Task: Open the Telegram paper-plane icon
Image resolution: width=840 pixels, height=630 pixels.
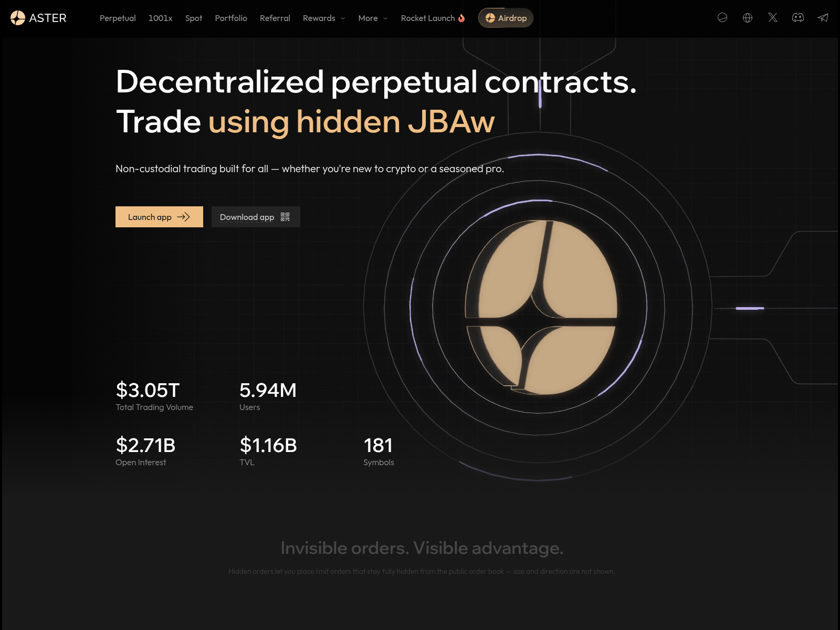Action: pyautogui.click(x=823, y=18)
